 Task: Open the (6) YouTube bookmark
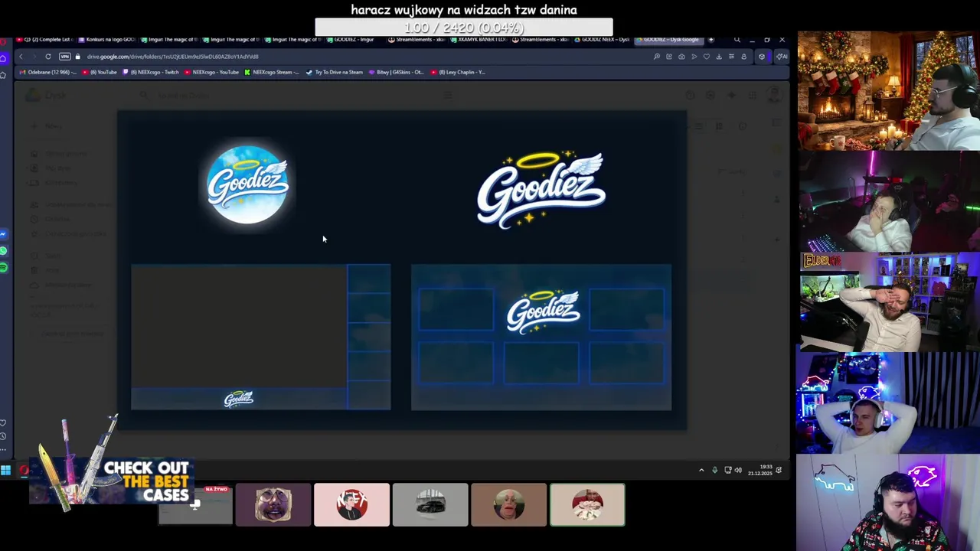pyautogui.click(x=100, y=72)
